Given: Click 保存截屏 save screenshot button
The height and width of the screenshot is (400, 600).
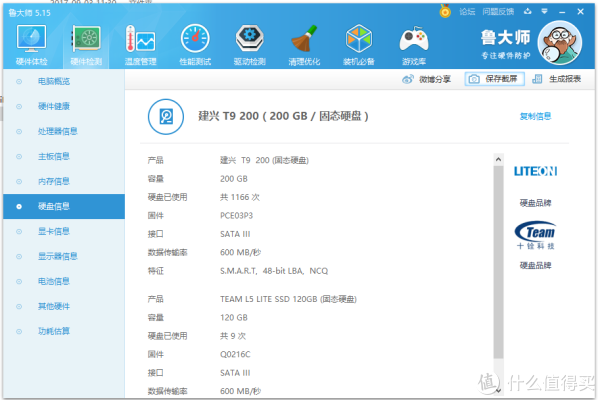Looking at the screenshot, I should (494, 79).
